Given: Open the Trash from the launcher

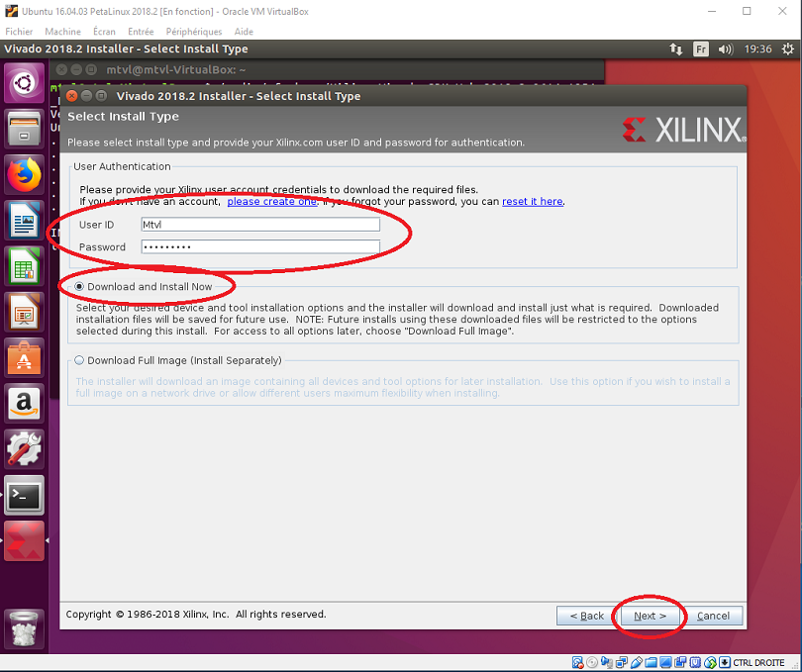Looking at the screenshot, I should 23,629.
